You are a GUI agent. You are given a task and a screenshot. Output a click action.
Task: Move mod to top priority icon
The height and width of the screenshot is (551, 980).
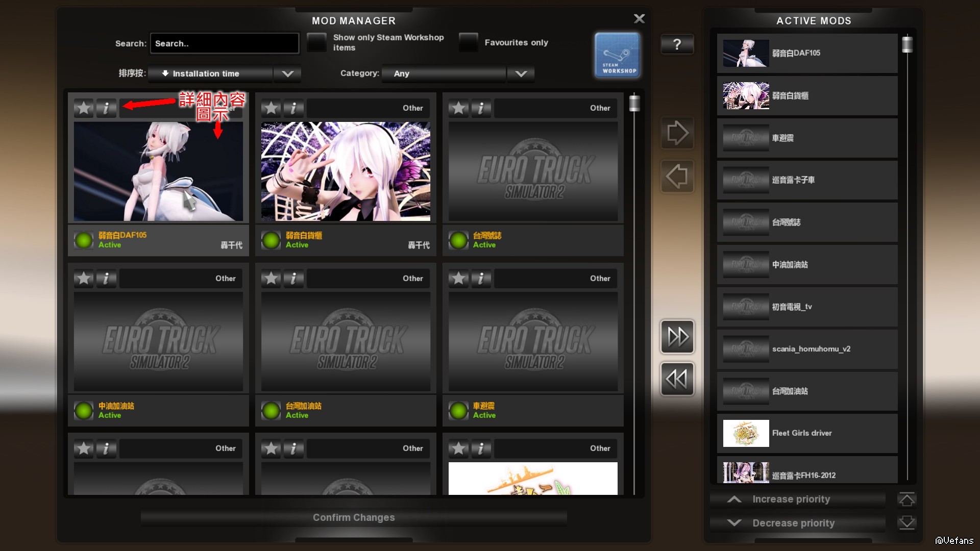pyautogui.click(x=906, y=499)
